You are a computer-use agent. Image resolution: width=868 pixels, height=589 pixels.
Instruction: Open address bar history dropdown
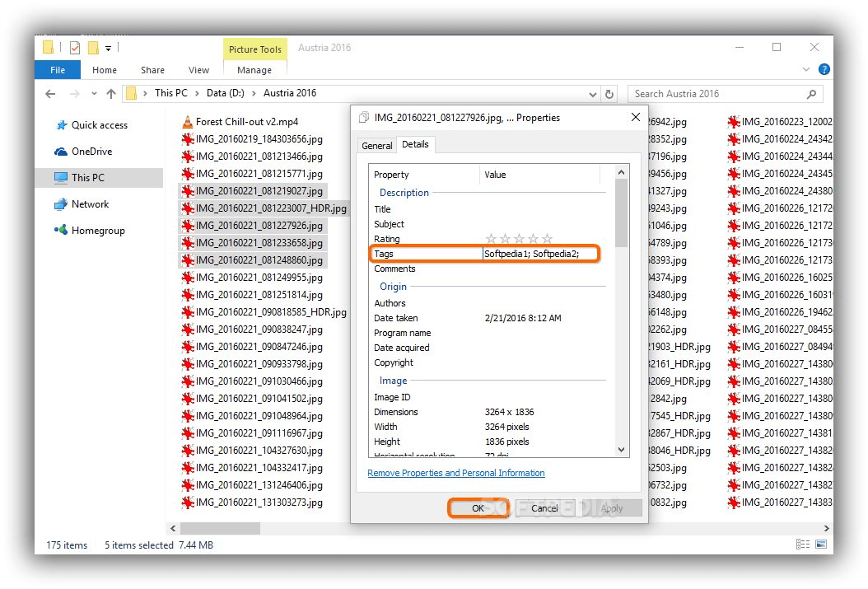tap(593, 94)
